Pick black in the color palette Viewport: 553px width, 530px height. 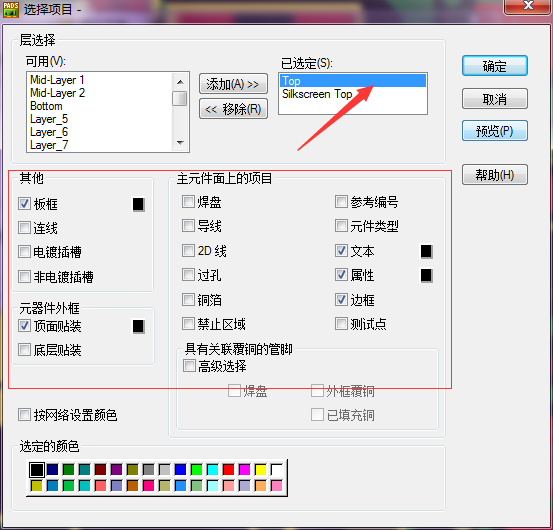coord(37,470)
